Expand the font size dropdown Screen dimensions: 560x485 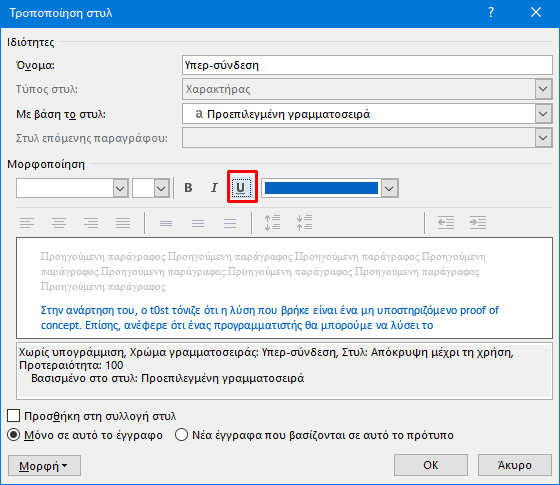point(161,188)
